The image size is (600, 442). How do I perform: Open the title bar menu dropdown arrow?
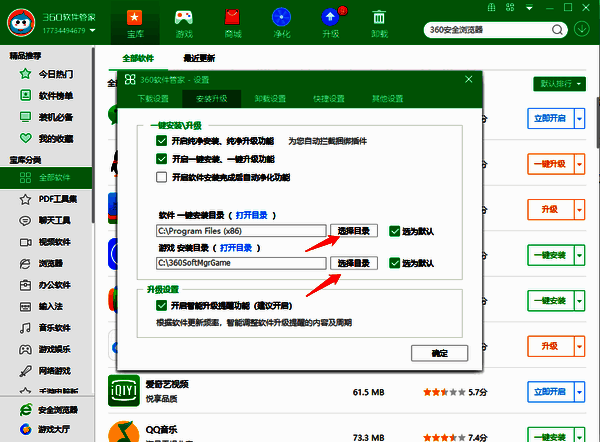[529, 8]
